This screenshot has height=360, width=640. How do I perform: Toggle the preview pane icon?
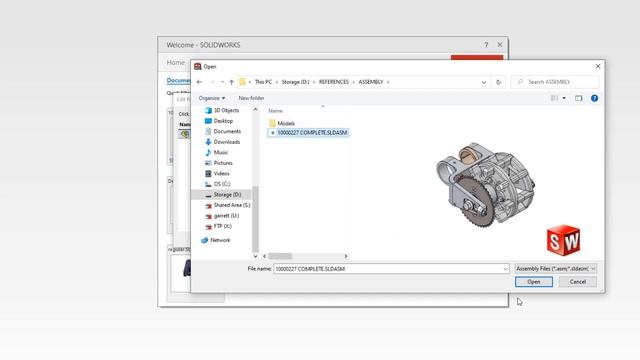tap(578, 98)
